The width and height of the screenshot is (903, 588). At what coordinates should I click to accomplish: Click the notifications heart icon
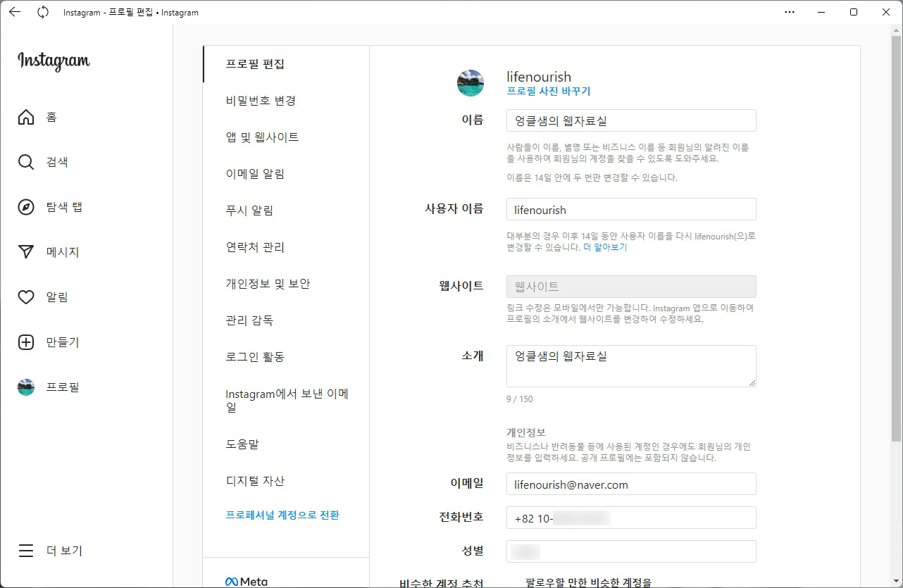(x=26, y=297)
